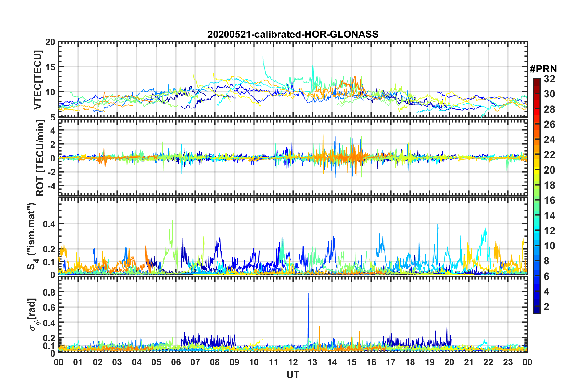Click x-axis hour tick label 07
This screenshot has height=392, width=586.
point(195,362)
